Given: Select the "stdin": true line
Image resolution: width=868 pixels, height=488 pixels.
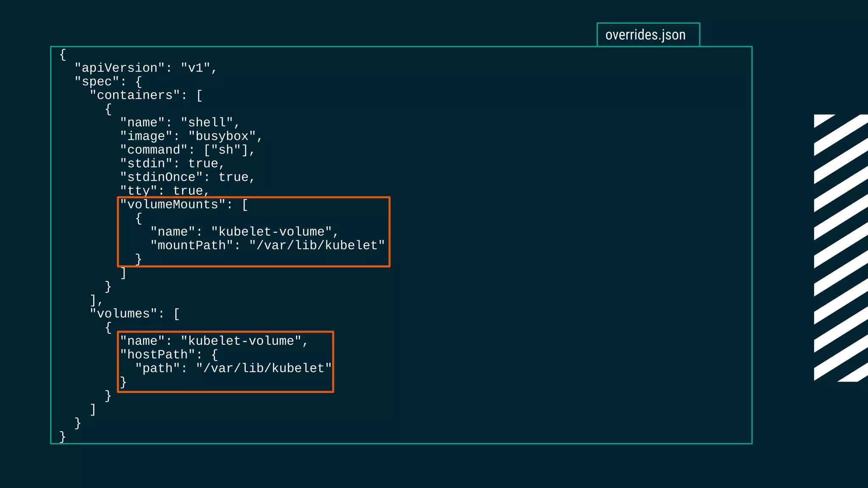Looking at the screenshot, I should (172, 164).
